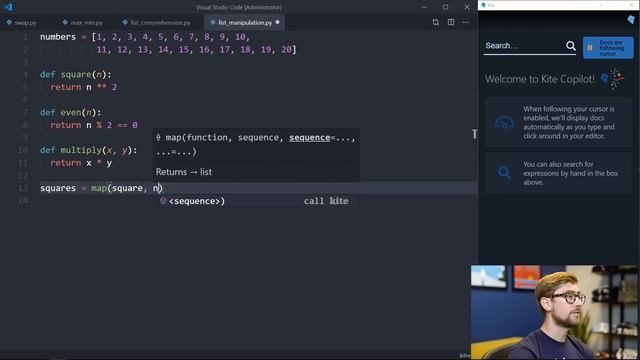Click the 'Returns → list' hint text
Viewport: 640px width, 360px height.
[x=184, y=172]
